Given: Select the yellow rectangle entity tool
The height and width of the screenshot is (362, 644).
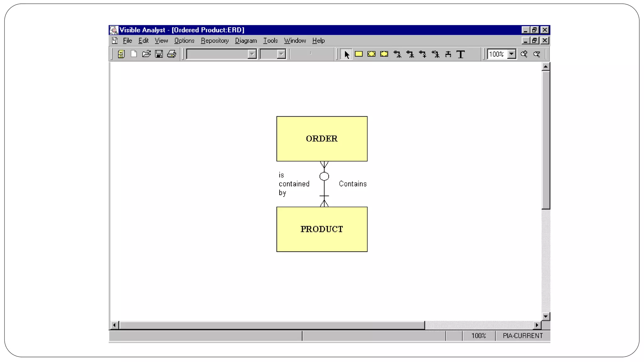Looking at the screenshot, I should point(359,54).
